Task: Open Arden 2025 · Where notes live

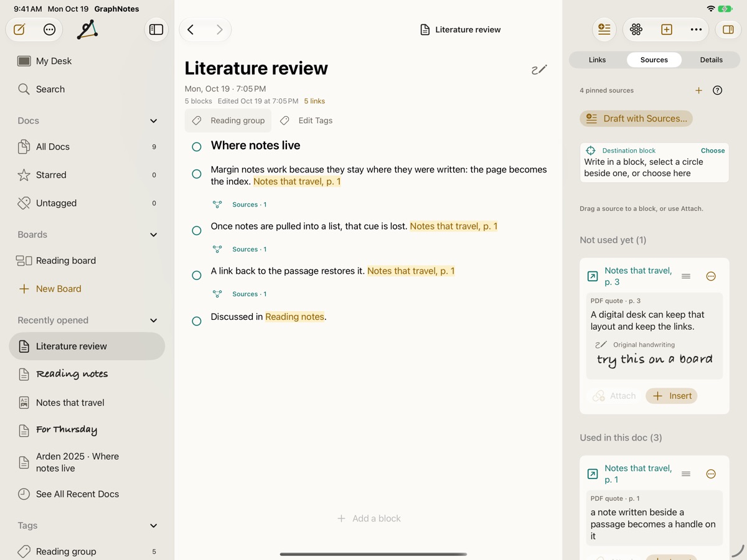Action: click(x=87, y=462)
